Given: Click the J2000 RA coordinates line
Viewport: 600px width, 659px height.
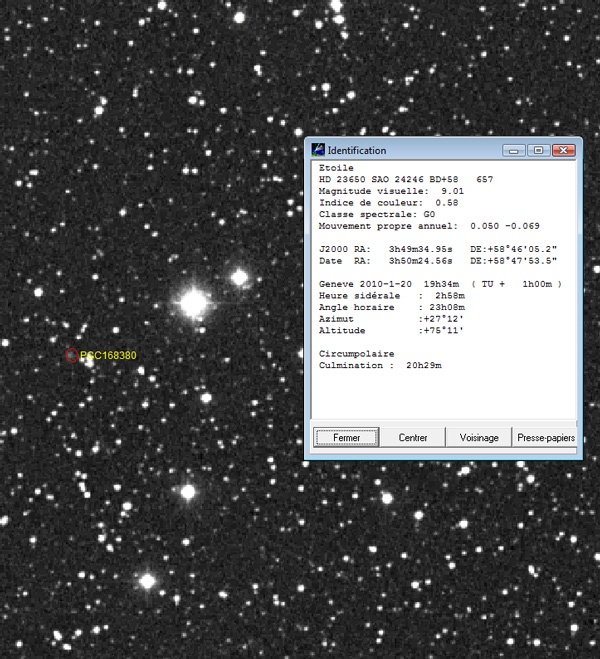Looking at the screenshot, I should pos(438,249).
